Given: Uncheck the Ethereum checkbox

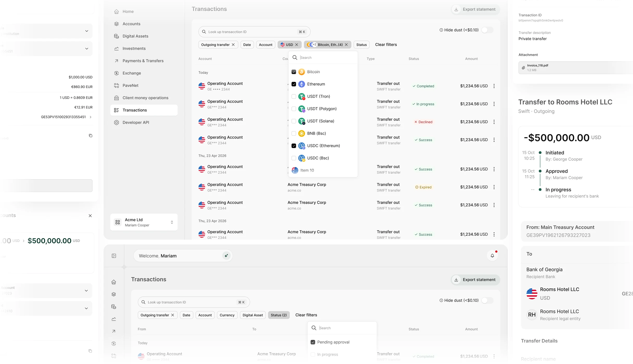Looking at the screenshot, I should (294, 84).
